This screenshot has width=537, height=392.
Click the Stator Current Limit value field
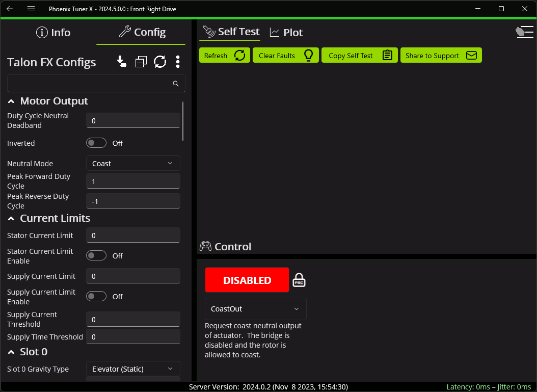coord(133,236)
